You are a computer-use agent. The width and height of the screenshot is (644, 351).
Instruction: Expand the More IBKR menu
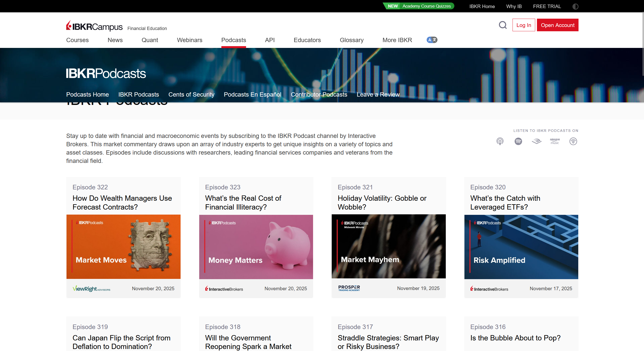[x=397, y=40]
